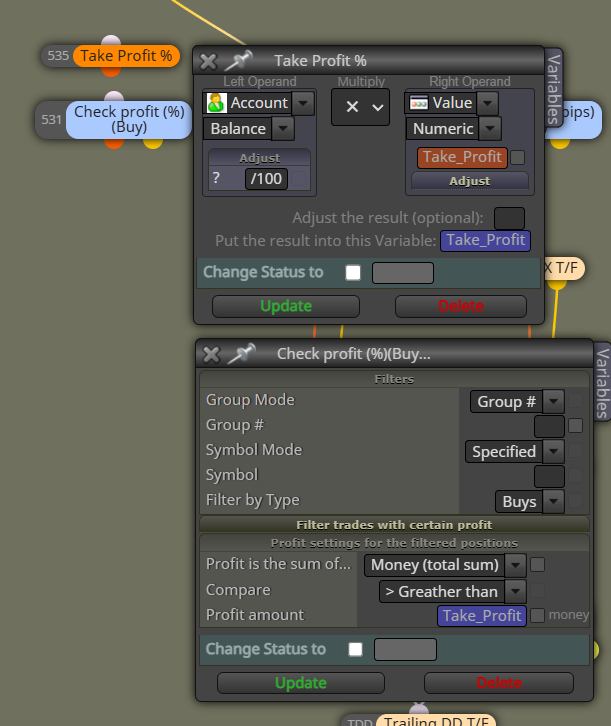Image resolution: width=611 pixels, height=726 pixels.
Task: Select the Check profit (%) (Buy) node 531
Action: (x=129, y=119)
